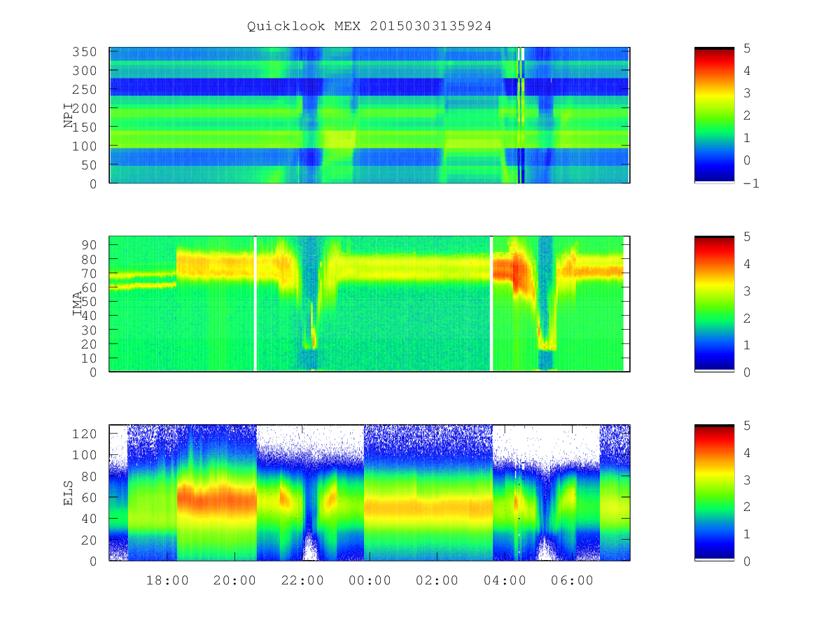
Task: Click the IMA panel color scale bar
Action: (714, 304)
